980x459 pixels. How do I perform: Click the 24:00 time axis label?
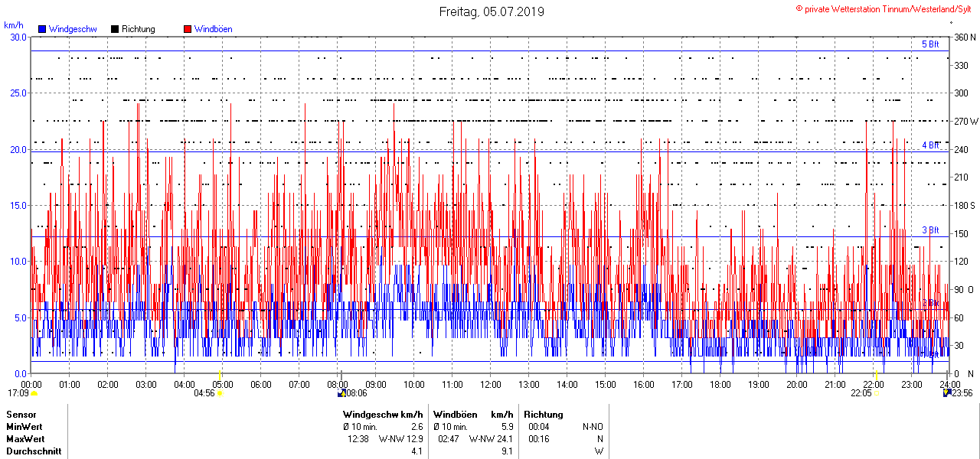click(x=949, y=384)
